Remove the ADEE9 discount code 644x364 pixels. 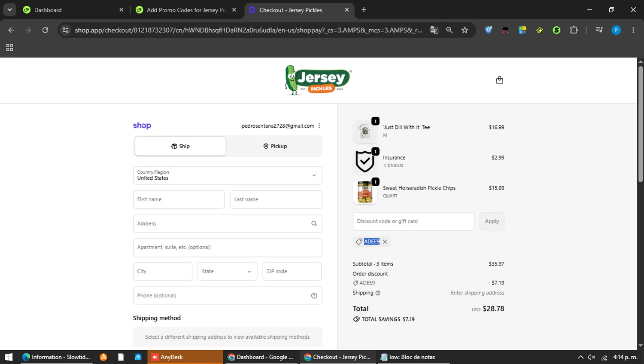[x=385, y=242]
